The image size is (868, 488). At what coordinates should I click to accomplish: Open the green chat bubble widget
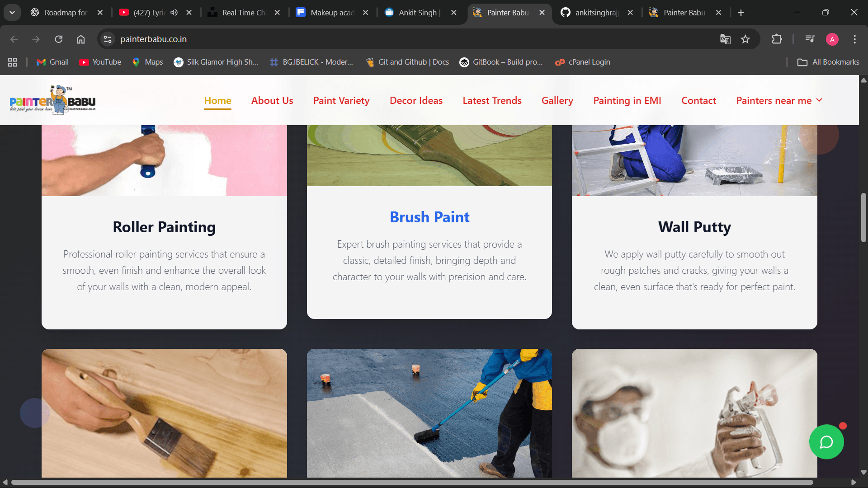pyautogui.click(x=826, y=442)
